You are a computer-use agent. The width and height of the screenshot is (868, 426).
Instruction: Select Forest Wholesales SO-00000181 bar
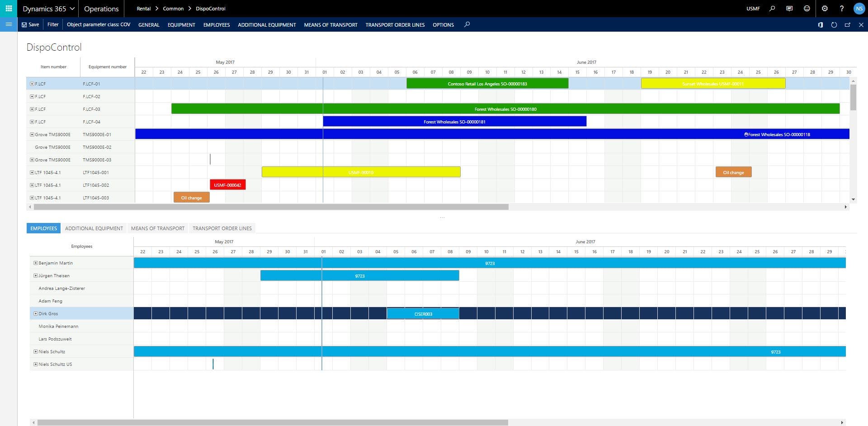pyautogui.click(x=454, y=122)
